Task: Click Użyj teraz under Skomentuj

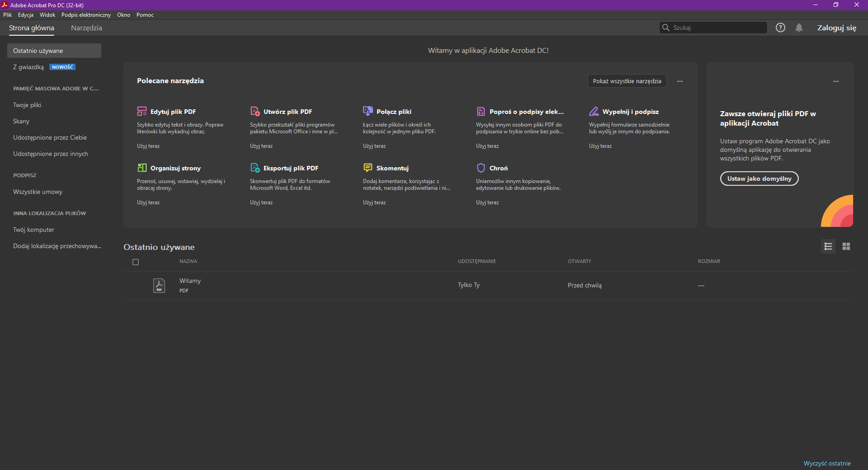Action: (x=374, y=202)
